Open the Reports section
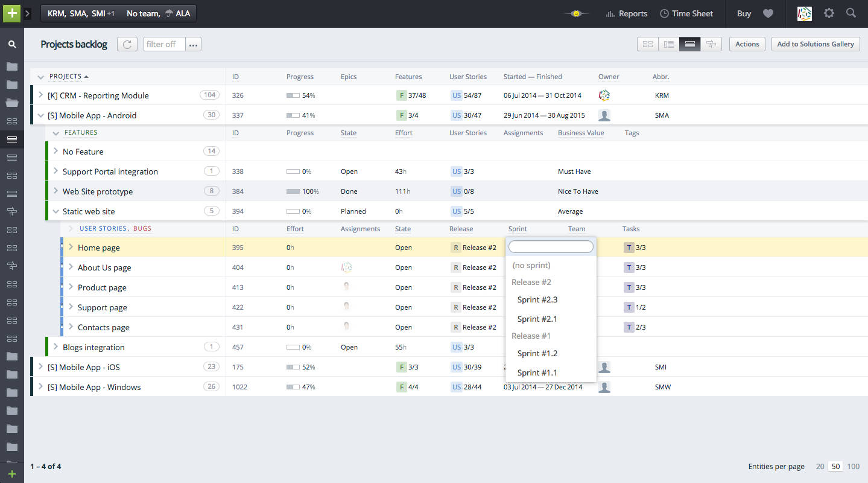 click(x=626, y=13)
